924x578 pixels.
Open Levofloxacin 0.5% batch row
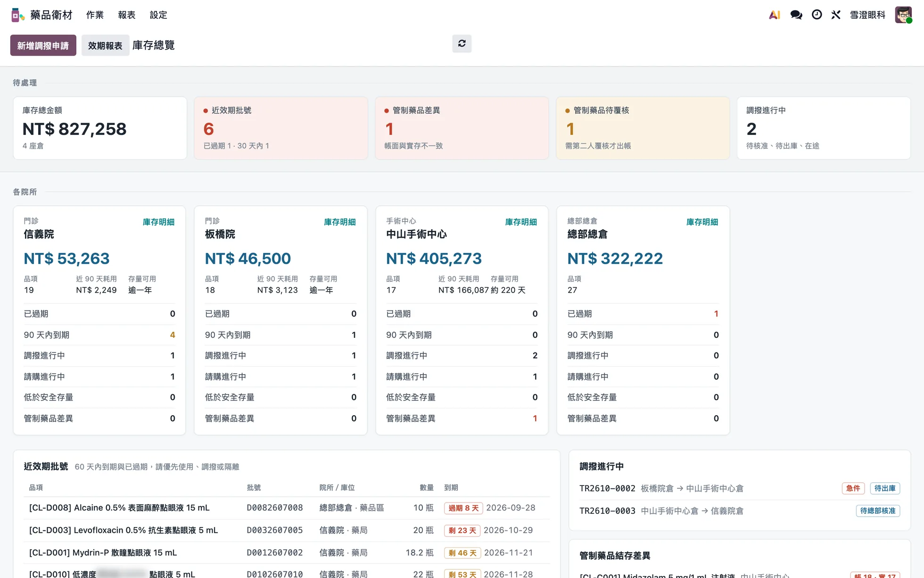click(x=287, y=530)
